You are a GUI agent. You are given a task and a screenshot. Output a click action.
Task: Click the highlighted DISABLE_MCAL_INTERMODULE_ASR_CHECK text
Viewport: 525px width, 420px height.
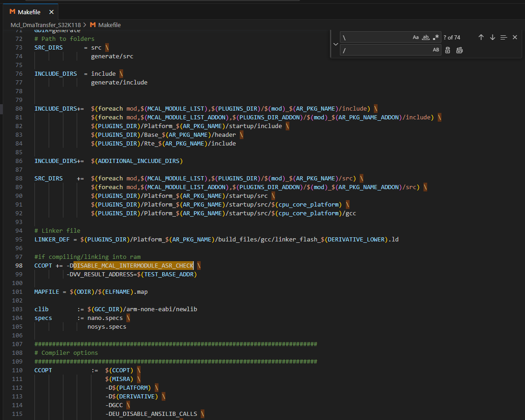(x=133, y=265)
